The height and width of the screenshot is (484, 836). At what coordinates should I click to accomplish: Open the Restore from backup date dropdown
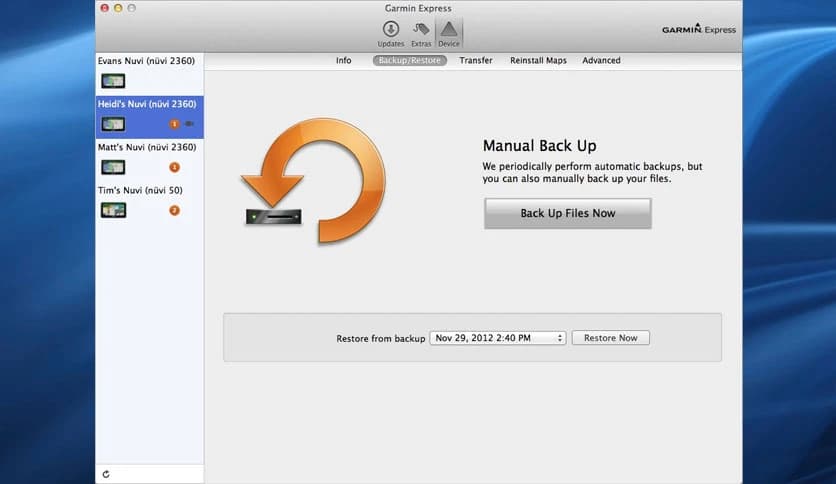[497, 338]
